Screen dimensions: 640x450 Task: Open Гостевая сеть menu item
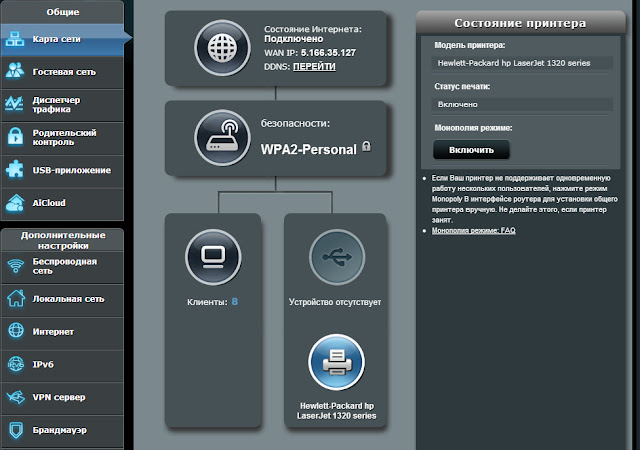(62, 72)
